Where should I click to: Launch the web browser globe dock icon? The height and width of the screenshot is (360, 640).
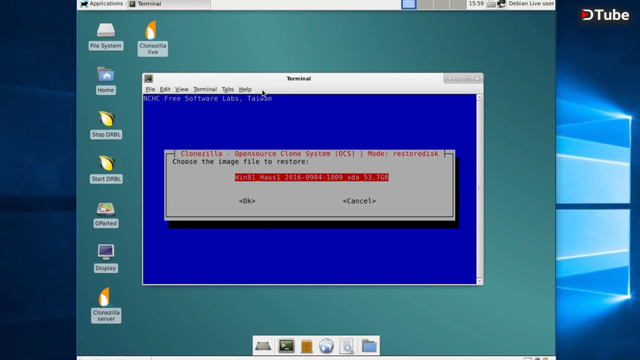327,346
